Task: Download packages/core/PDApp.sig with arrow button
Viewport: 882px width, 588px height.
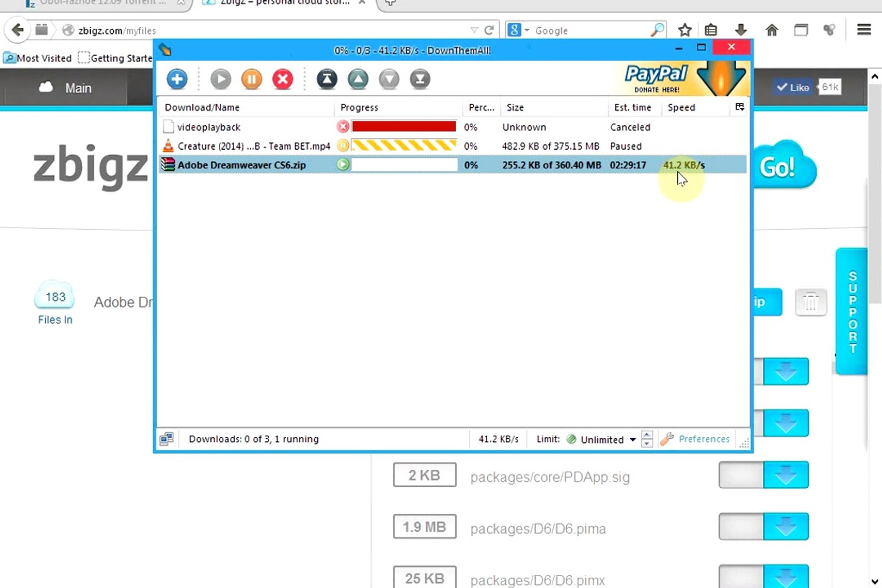Action: point(786,475)
